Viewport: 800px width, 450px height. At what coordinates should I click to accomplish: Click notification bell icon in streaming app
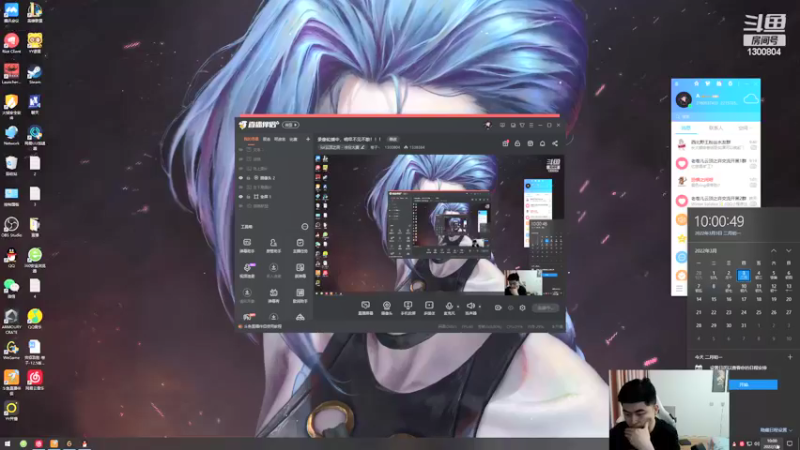tap(542, 143)
